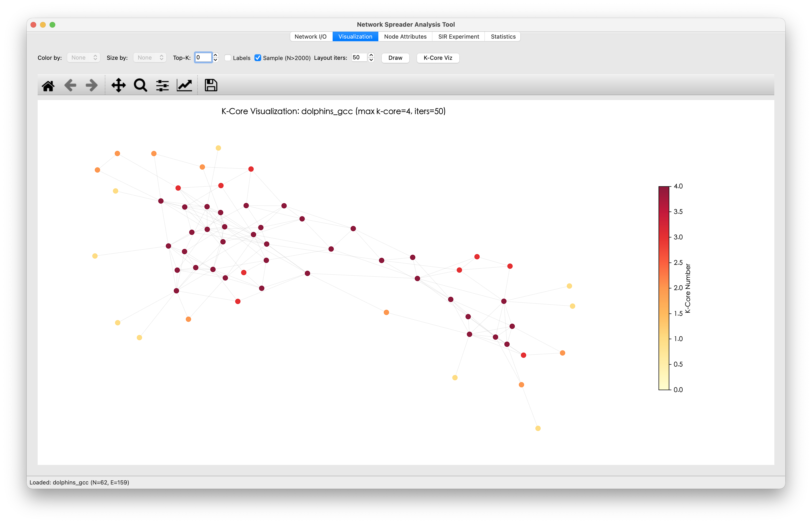Enable the Labels checkbox
812x524 pixels.
(x=228, y=58)
